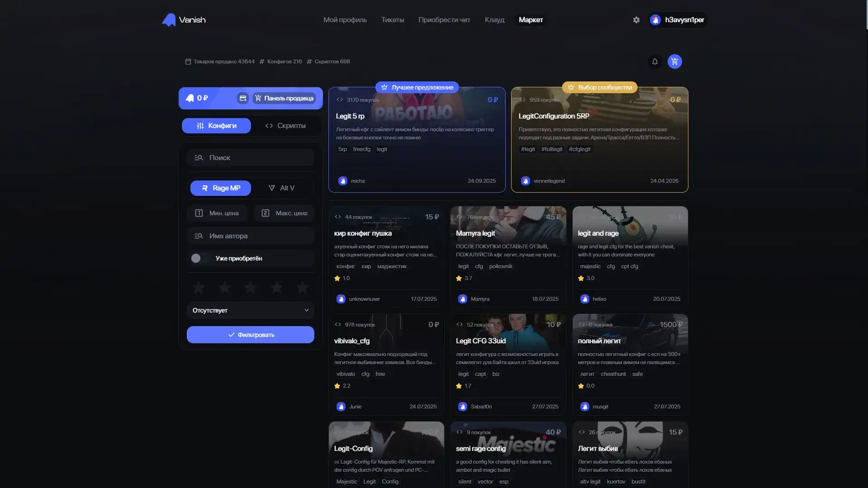
Task: Click Mamyra author avatar
Action: (x=462, y=299)
